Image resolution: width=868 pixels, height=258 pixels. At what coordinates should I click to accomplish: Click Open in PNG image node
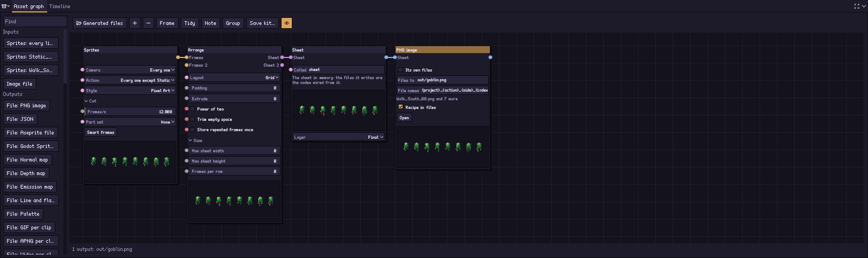coord(404,118)
